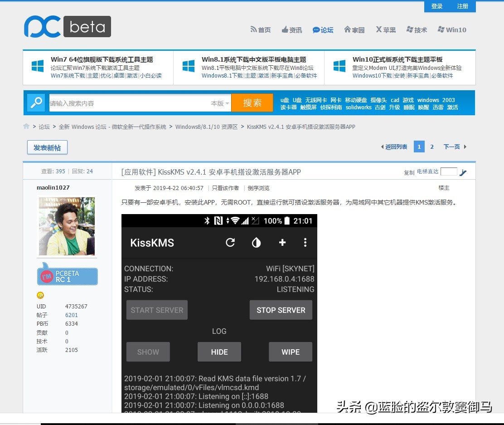Click maolin1027's avatar picture

[67, 226]
